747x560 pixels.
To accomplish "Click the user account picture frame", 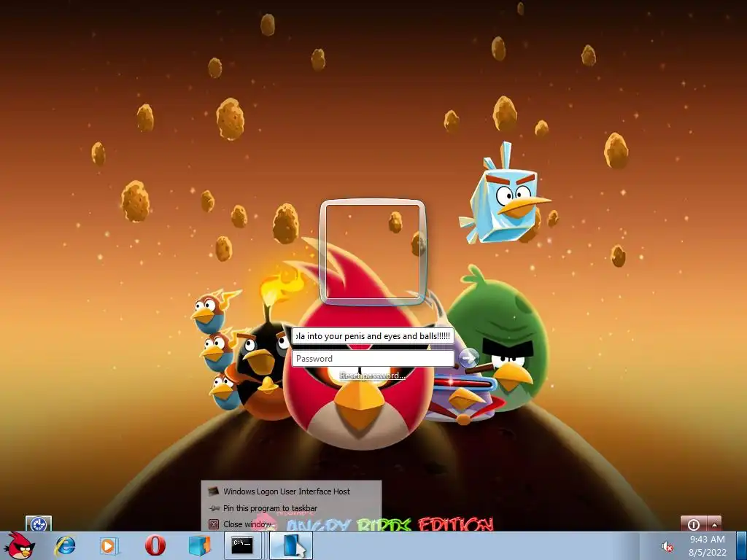I will (x=373, y=252).
